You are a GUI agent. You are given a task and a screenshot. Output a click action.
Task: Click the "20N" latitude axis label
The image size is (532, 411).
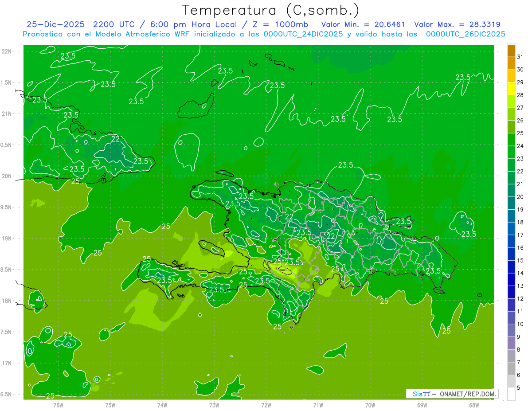coord(7,176)
